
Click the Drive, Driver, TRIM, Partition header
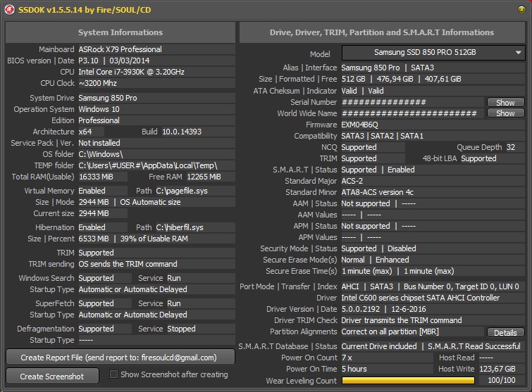click(x=382, y=32)
